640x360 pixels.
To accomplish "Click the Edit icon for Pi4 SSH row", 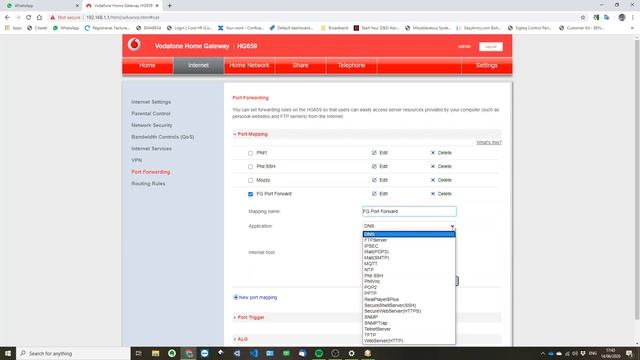I will [374, 167].
